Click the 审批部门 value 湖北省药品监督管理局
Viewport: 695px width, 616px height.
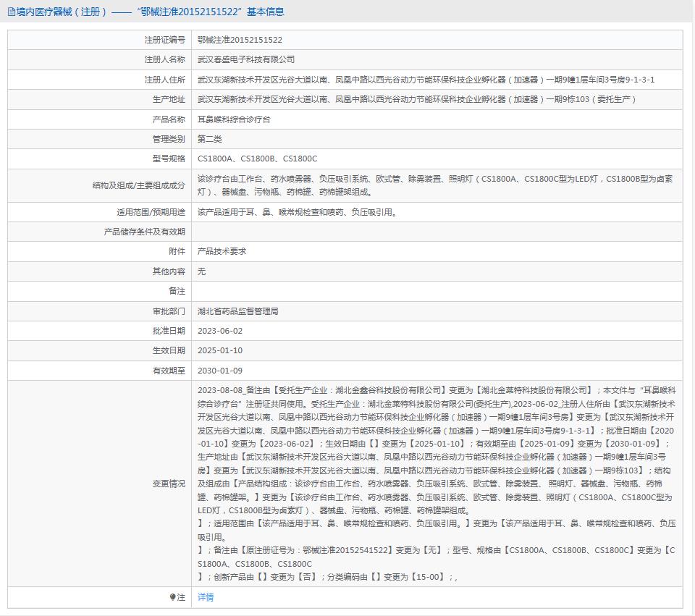(x=243, y=311)
